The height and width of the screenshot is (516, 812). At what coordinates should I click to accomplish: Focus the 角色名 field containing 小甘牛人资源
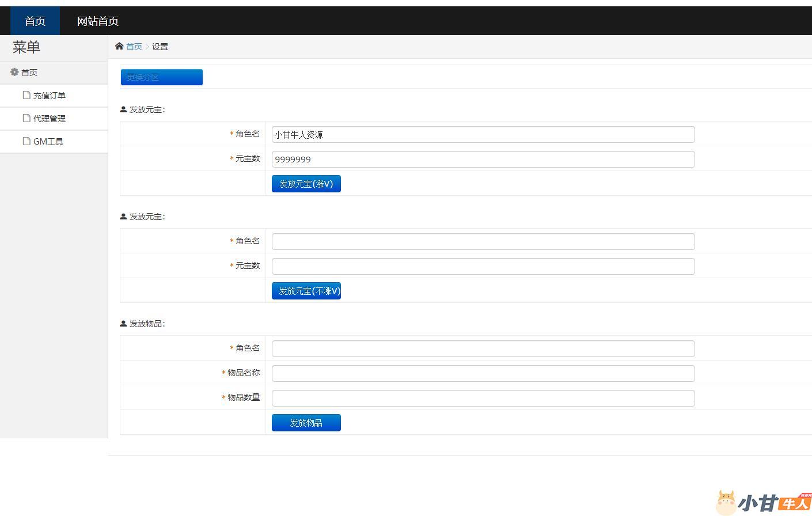pos(483,135)
